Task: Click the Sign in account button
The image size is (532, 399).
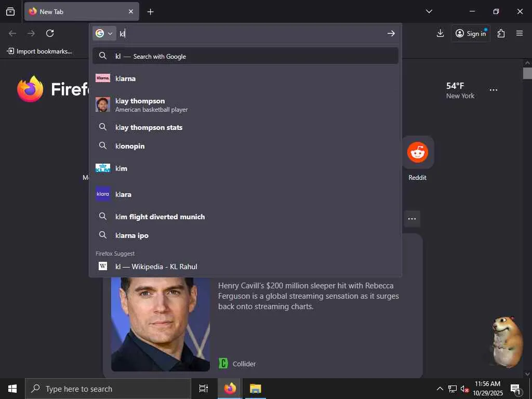Action: pyautogui.click(x=471, y=33)
